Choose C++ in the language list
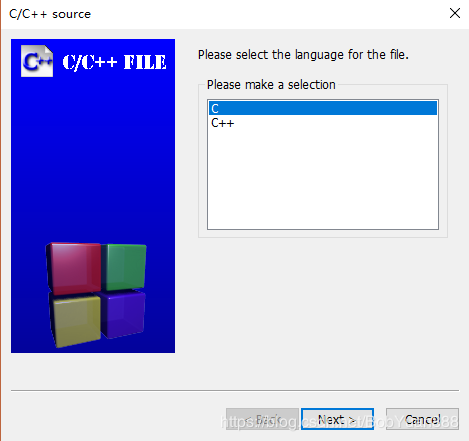This screenshot has width=469, height=441. click(x=223, y=123)
